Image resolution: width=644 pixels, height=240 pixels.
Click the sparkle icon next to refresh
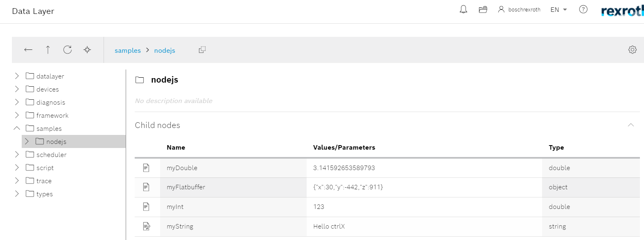pyautogui.click(x=87, y=49)
